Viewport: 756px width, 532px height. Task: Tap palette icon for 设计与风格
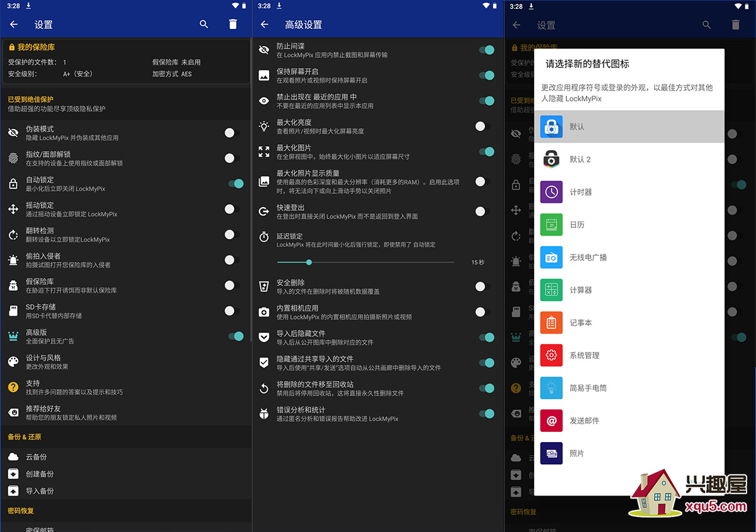(13, 362)
